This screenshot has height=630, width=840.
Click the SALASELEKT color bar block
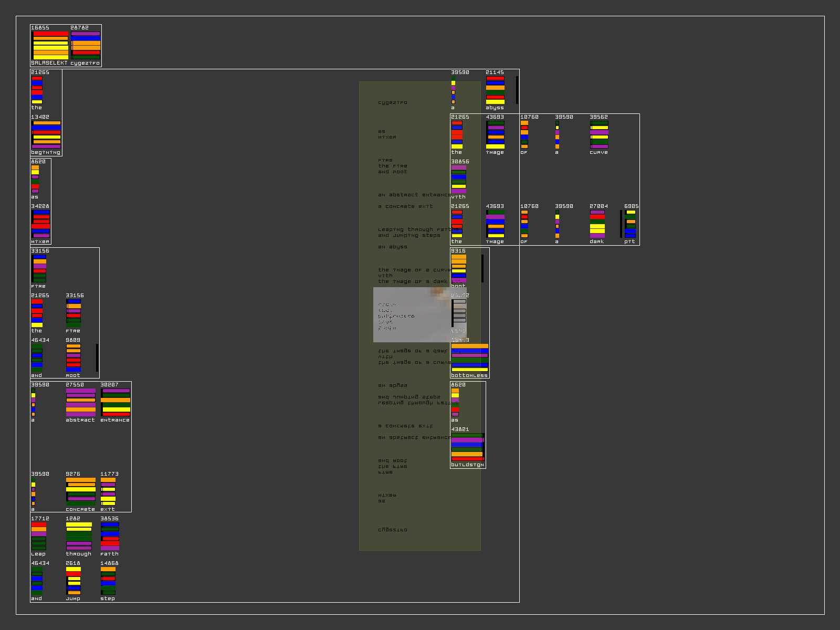(x=50, y=45)
